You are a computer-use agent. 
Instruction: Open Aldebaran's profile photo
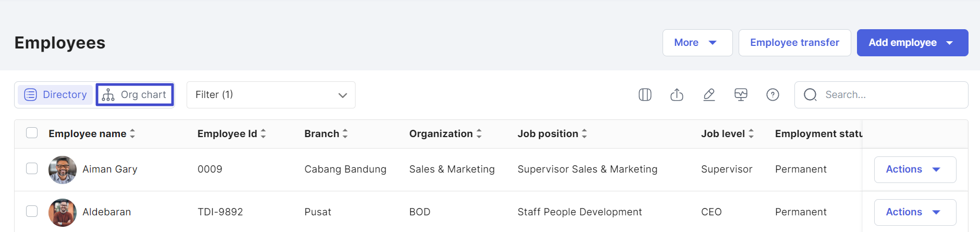[x=63, y=212]
